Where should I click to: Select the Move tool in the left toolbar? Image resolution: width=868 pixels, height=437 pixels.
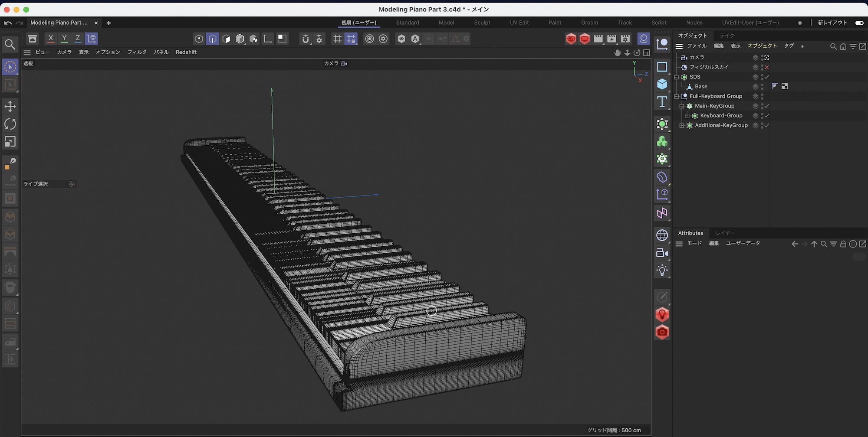click(x=10, y=106)
